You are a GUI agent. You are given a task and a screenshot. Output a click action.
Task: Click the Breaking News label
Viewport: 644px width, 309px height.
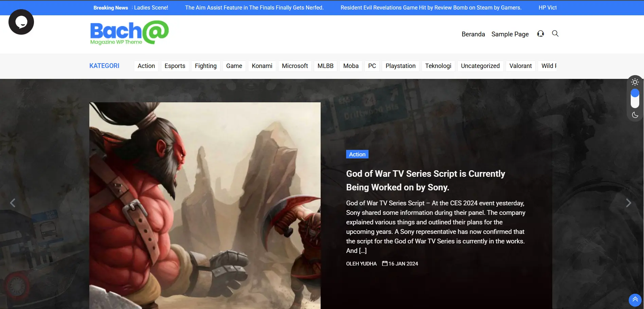tap(111, 7)
